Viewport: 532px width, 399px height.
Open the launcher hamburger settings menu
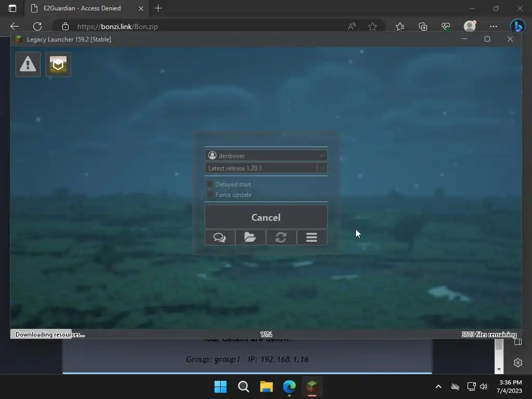(312, 237)
